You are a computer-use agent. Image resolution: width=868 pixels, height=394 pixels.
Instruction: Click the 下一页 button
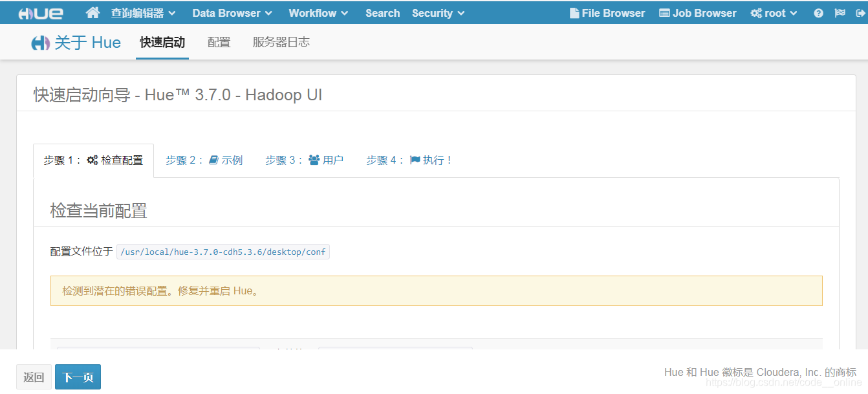(78, 377)
